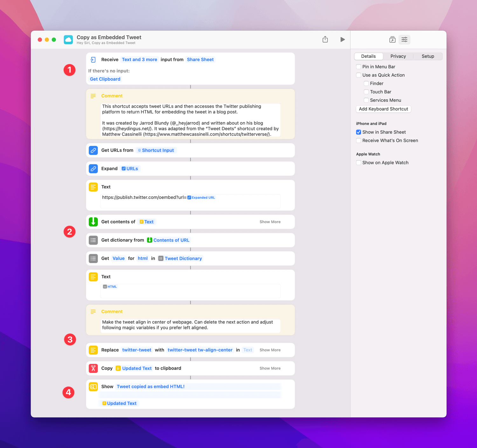
Task: Check the Services Menu checkbox
Action: coord(366,100)
